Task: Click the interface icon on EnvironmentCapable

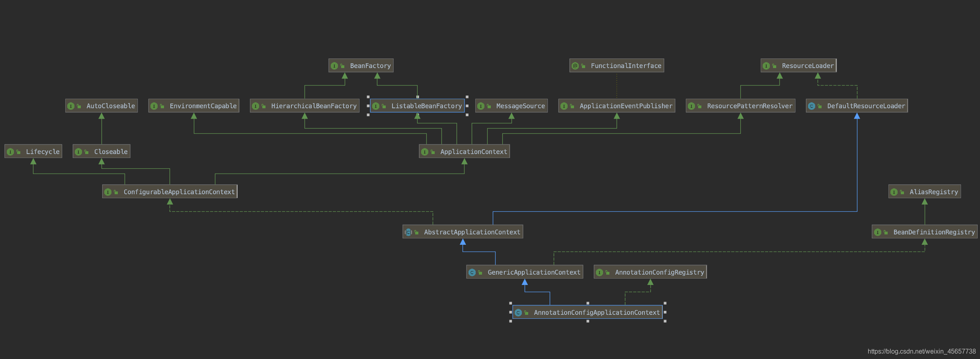Action: [x=154, y=106]
